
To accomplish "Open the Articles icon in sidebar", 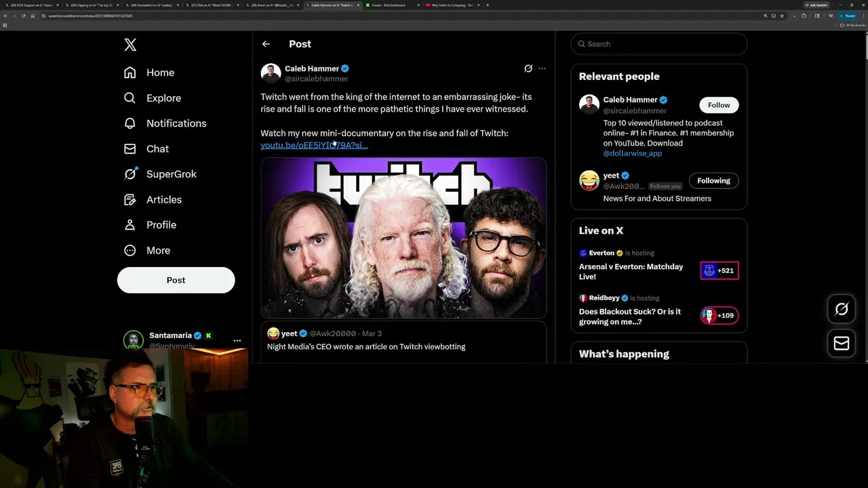I will tap(130, 199).
